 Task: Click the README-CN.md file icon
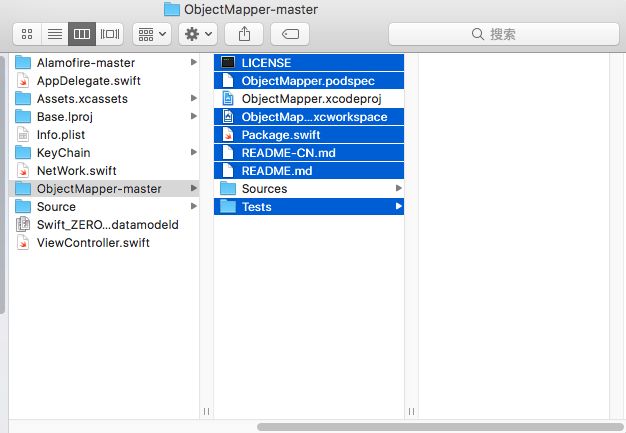pos(228,152)
